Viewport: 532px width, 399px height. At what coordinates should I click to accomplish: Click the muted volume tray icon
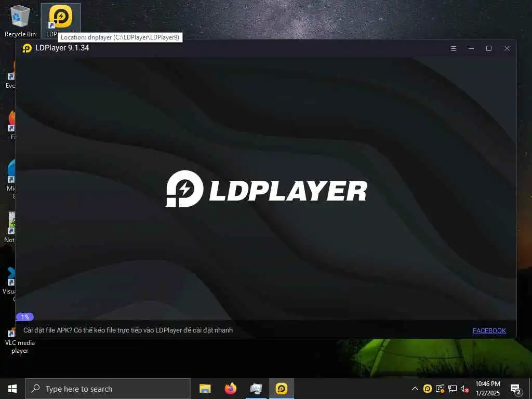point(464,389)
